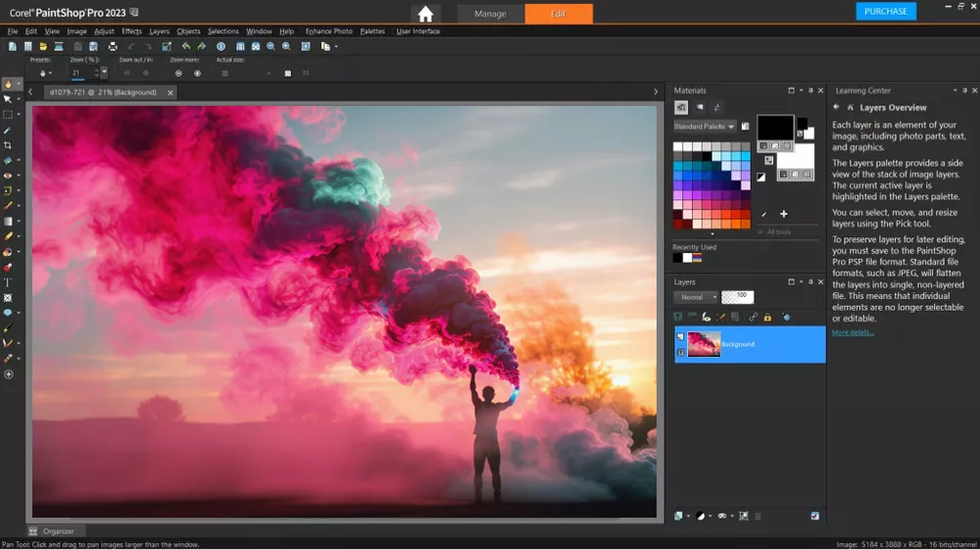
Task: Click the zoom out magnifier icon in toolbar
Action: 270,46
